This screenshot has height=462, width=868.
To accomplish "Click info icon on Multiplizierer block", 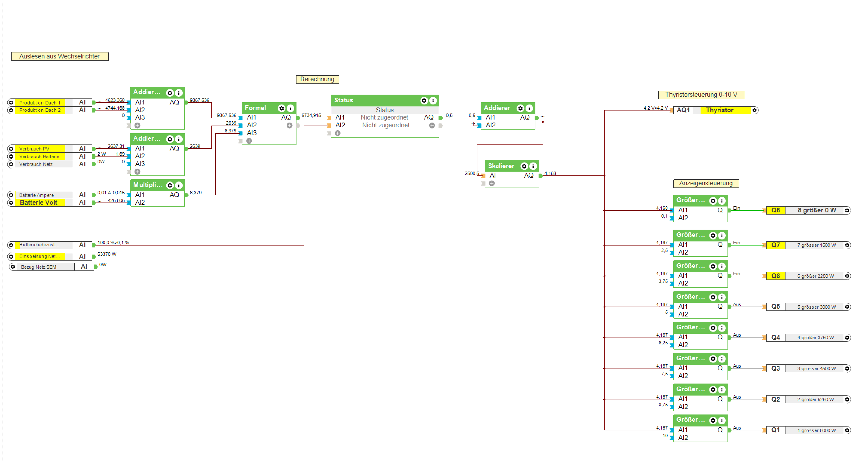I will 179,186.
